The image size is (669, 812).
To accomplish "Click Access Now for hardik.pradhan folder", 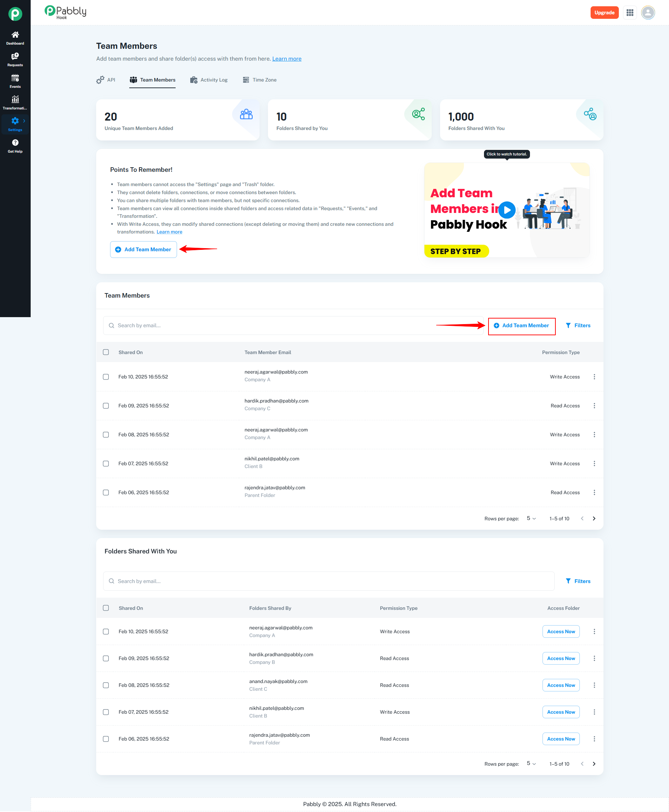I will (x=561, y=658).
